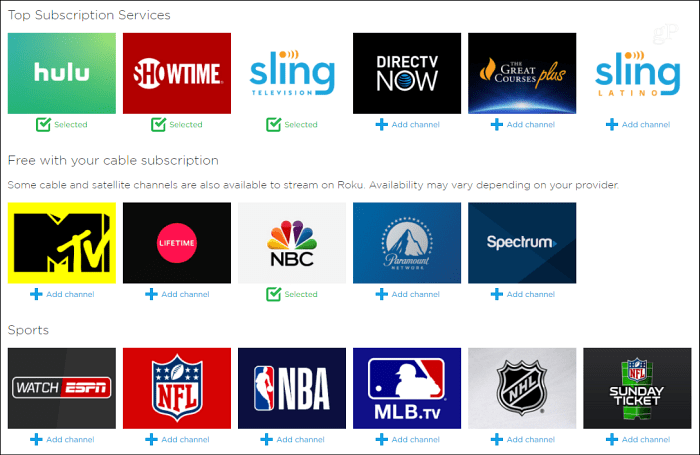Open the NBA channel tile

[292, 388]
